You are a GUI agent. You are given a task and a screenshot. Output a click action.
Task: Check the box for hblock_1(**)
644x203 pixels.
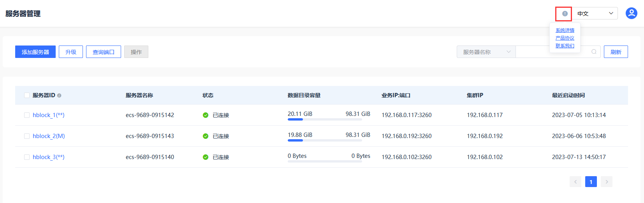click(x=27, y=115)
